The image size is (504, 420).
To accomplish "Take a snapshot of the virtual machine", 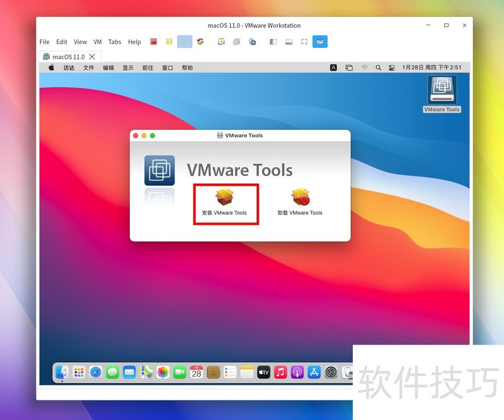I will (221, 41).
